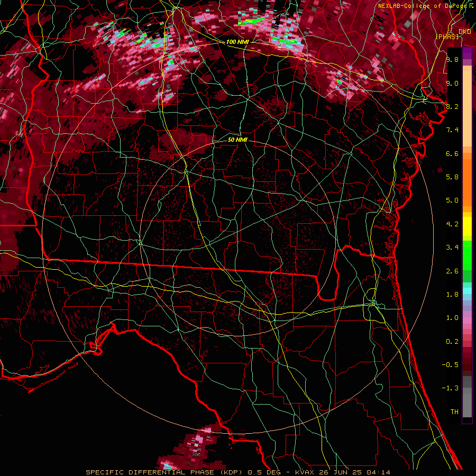Select the 5.0 legend scale value
476x476 pixels.
(x=452, y=200)
